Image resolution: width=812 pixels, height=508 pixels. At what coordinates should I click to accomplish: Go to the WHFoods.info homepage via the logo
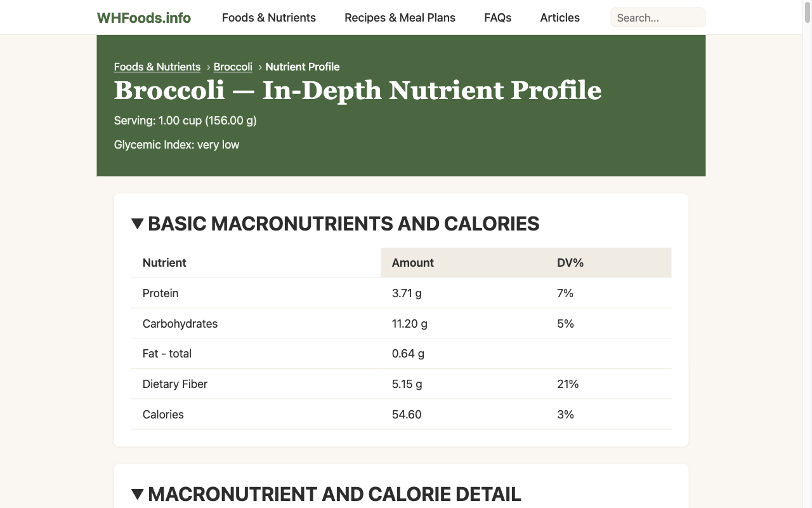click(143, 17)
